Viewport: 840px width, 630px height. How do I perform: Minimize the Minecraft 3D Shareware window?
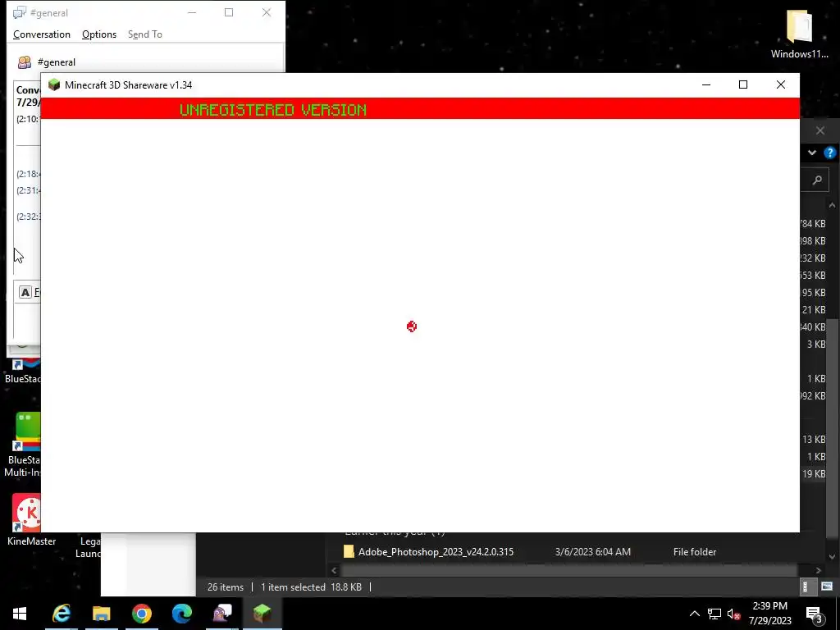[706, 84]
